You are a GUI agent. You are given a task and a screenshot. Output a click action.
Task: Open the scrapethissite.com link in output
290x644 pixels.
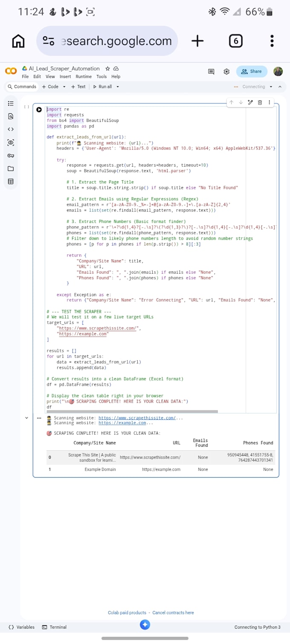[x=137, y=418]
